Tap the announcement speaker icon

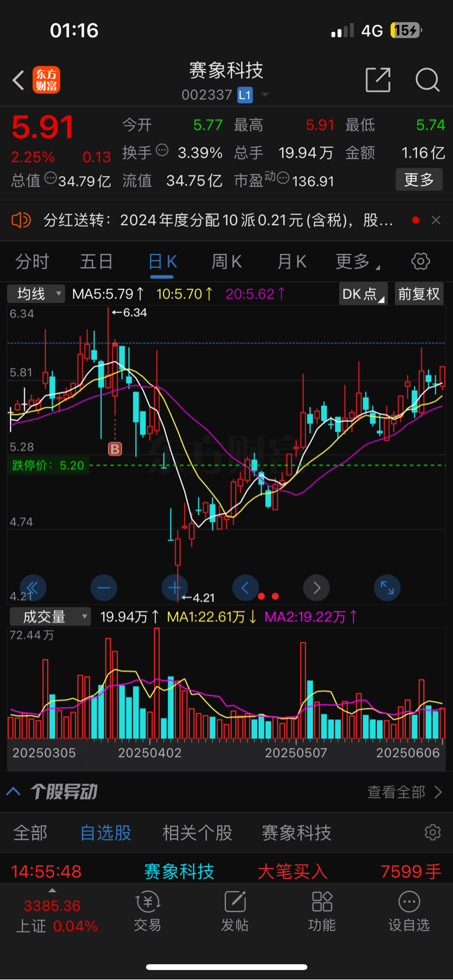tap(21, 220)
